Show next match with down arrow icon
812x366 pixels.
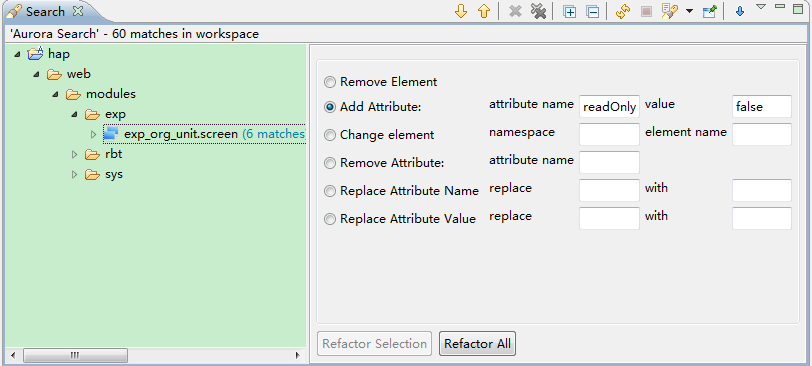[460, 11]
